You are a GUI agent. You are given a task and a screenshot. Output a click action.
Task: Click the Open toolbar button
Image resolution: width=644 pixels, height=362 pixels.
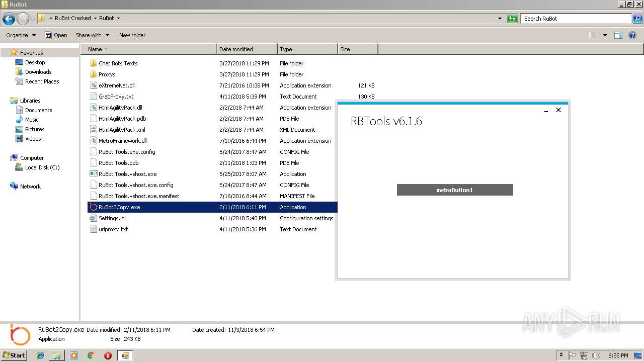56,35
